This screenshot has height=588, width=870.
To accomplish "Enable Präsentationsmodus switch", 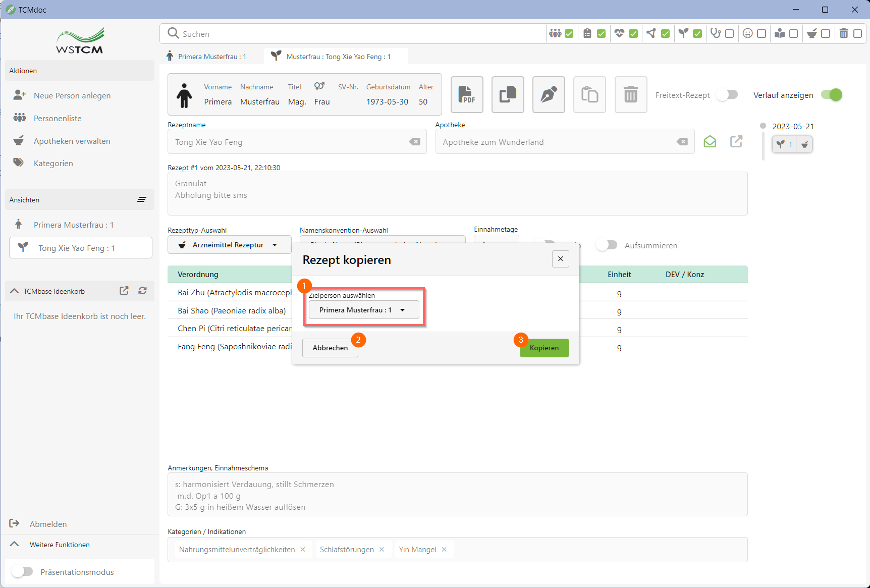I will [x=23, y=571].
